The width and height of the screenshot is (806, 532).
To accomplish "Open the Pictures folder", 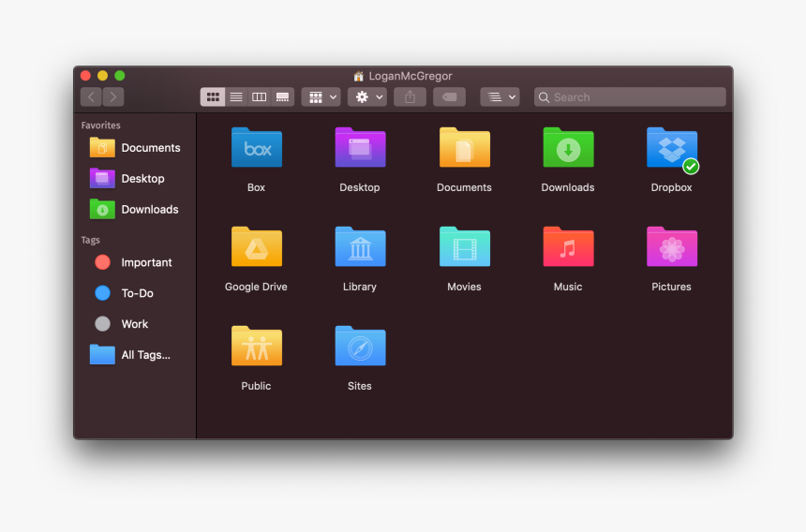I will pos(672,247).
